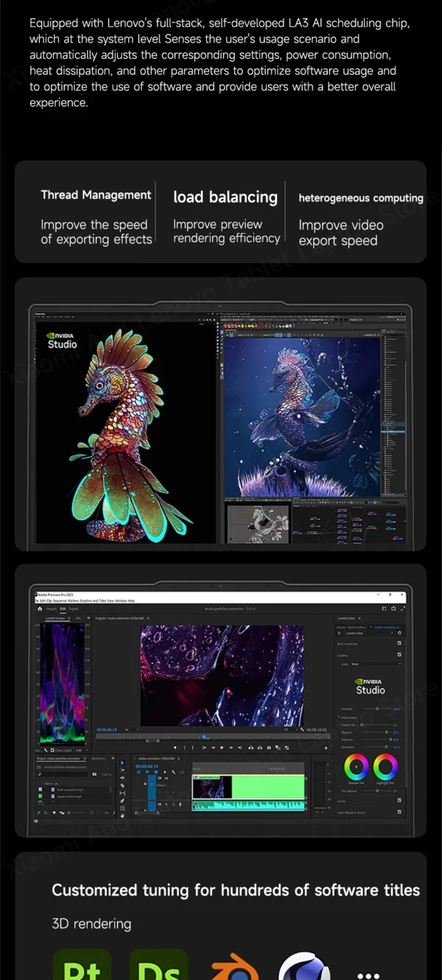Select the Selection tool in Premiere toolbar
442x980 pixels.
click(x=122, y=763)
